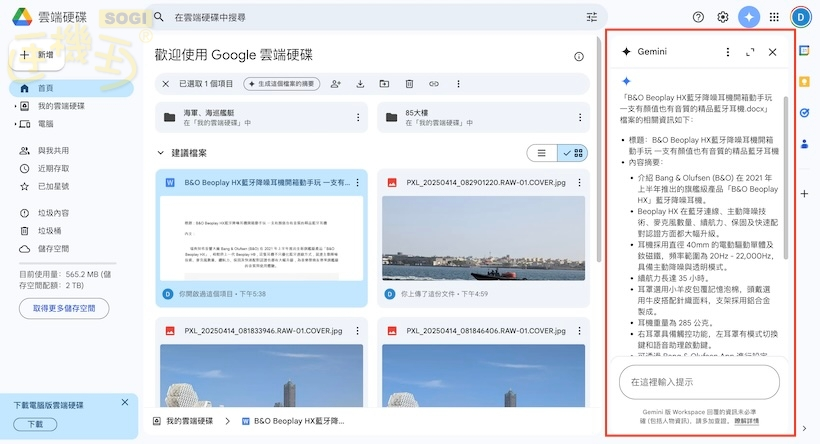
Task: Copy link of selected file icon
Action: tap(434, 84)
